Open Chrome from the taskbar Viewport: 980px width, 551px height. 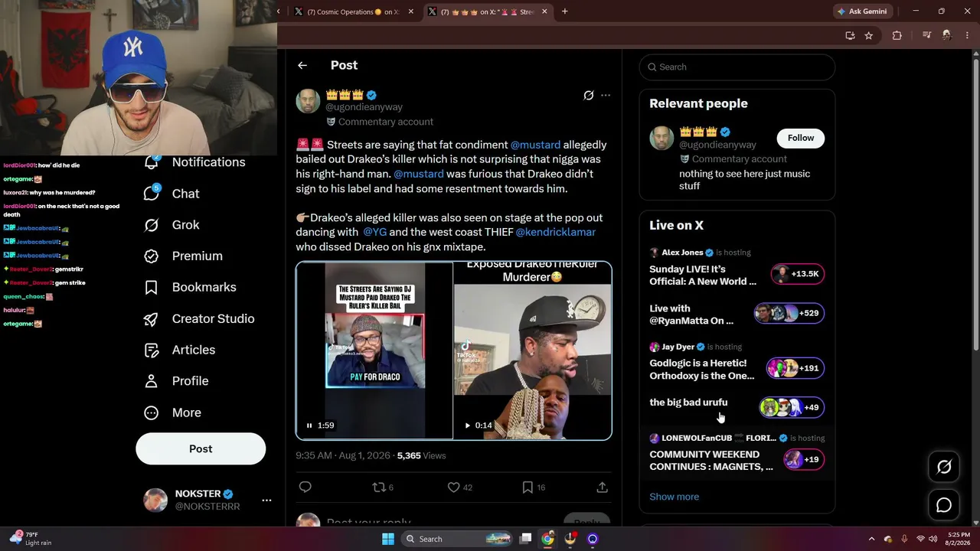pyautogui.click(x=547, y=539)
